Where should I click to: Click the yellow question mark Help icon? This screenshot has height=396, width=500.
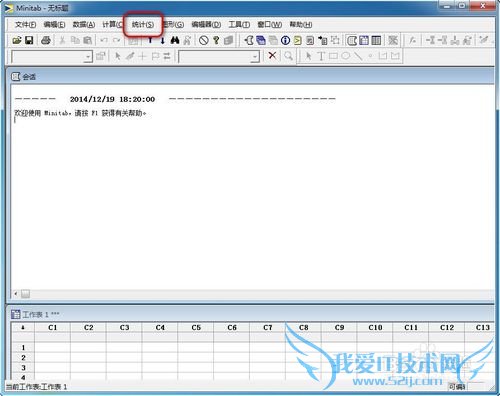click(216, 40)
